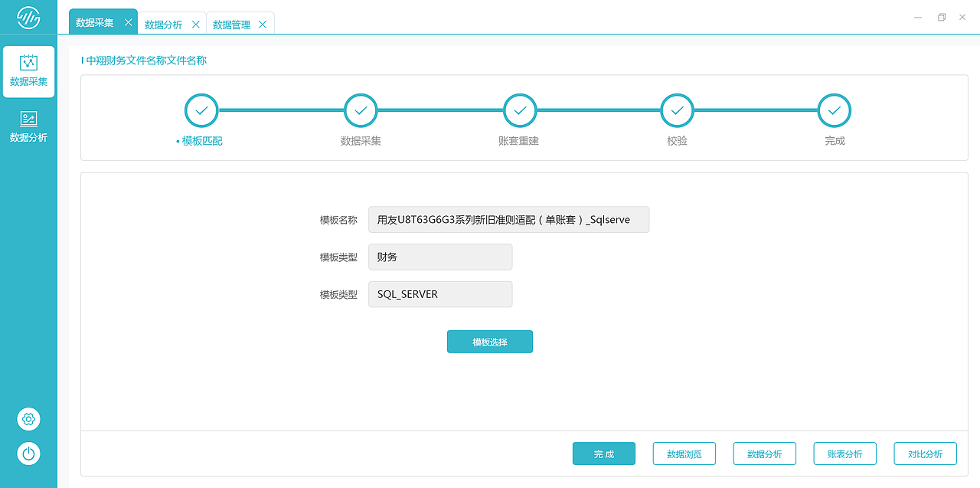Close the 数据采集 tab
Viewport: 980px width, 488px height.
click(128, 23)
